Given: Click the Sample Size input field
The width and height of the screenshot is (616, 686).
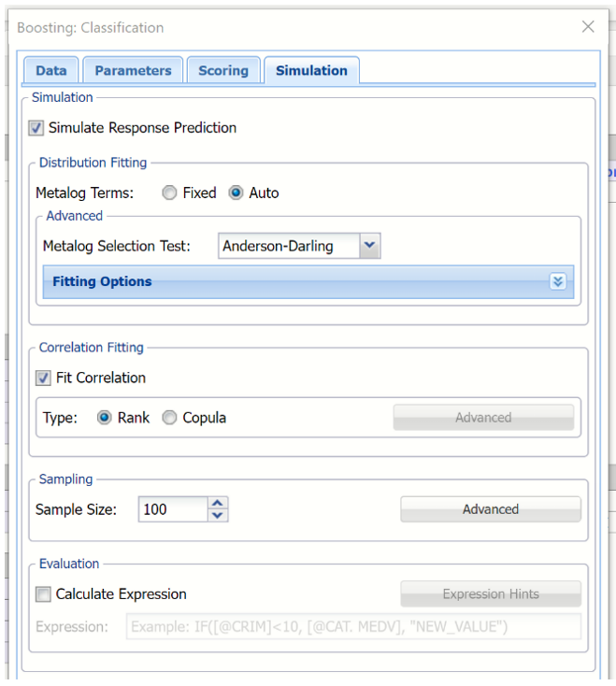Looking at the screenshot, I should pos(172,509).
